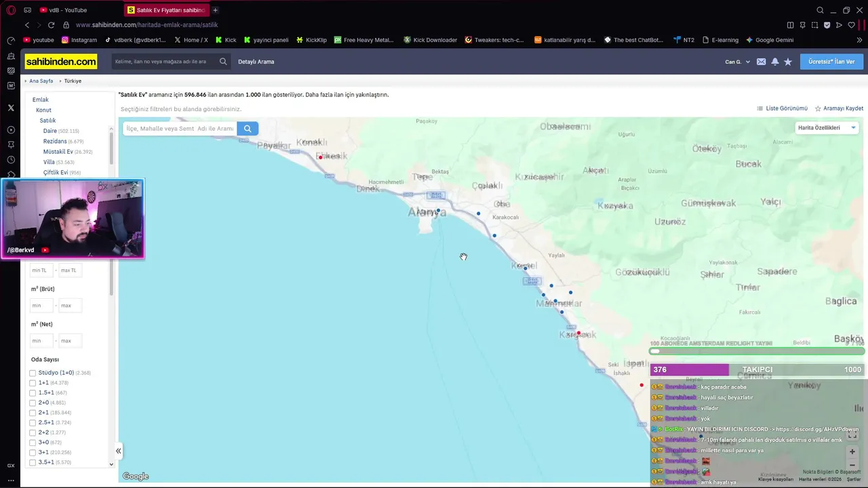This screenshot has width=868, height=488.
Task: Check the 2+1 room checkbox
Action: click(33, 413)
